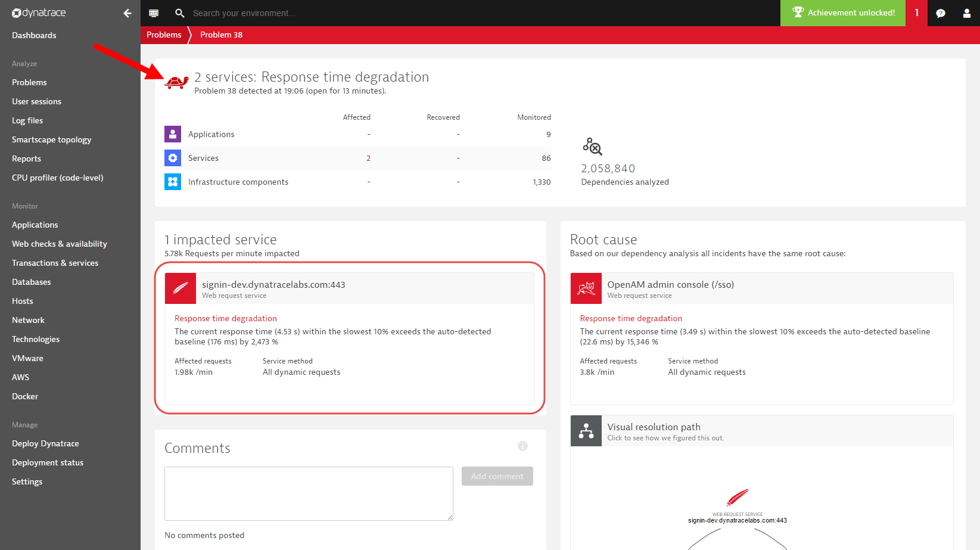Open the chat help icon
This screenshot has width=980, height=550.
coord(941,13)
